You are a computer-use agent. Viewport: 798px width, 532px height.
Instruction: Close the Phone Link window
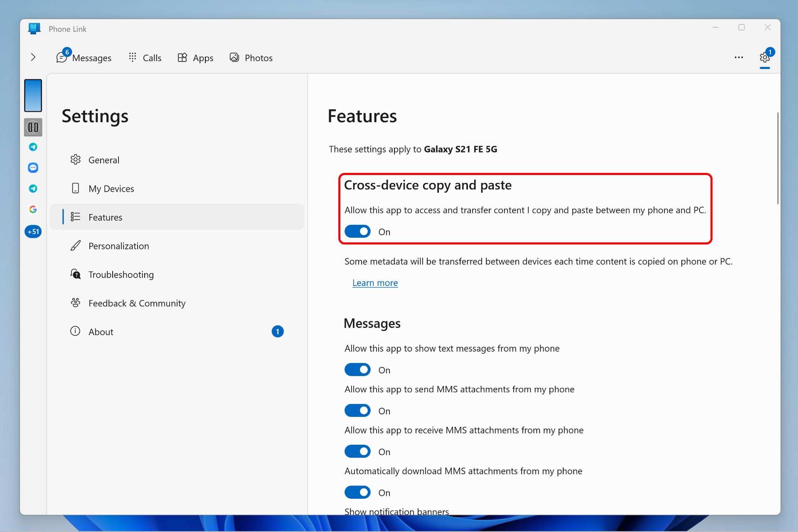[768, 27]
